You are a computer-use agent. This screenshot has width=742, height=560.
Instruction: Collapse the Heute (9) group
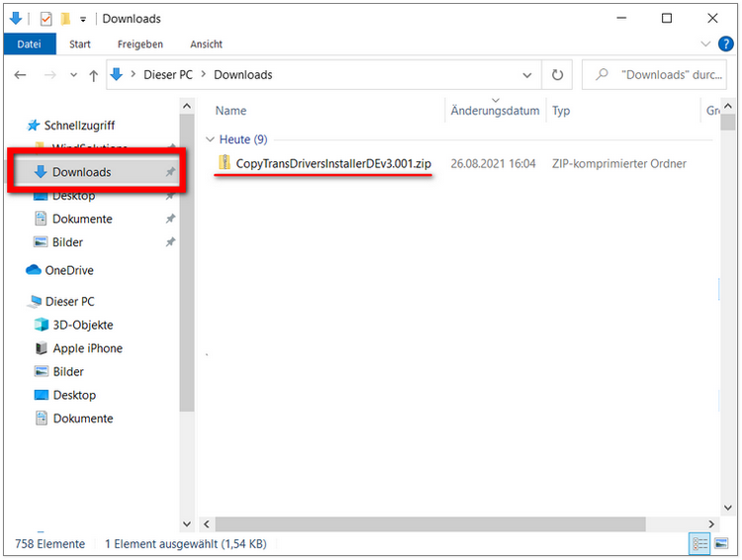210,140
